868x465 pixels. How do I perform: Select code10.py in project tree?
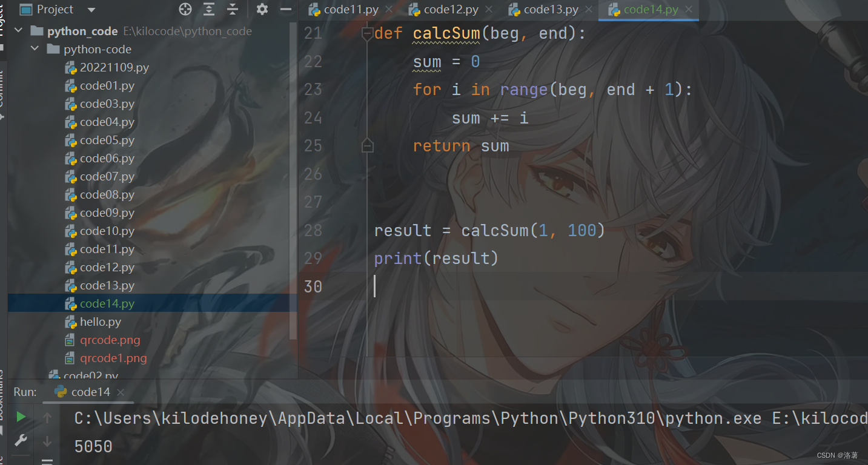click(x=107, y=231)
